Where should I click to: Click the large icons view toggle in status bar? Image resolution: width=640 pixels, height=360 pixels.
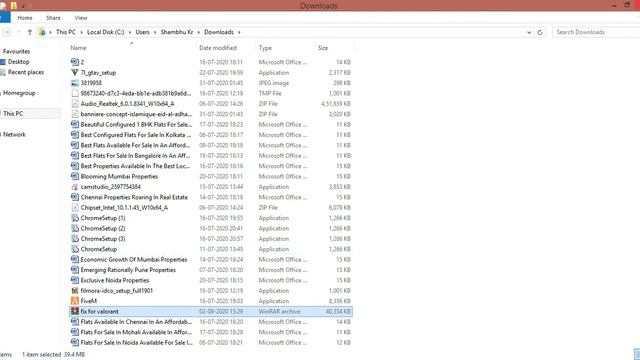(637, 354)
